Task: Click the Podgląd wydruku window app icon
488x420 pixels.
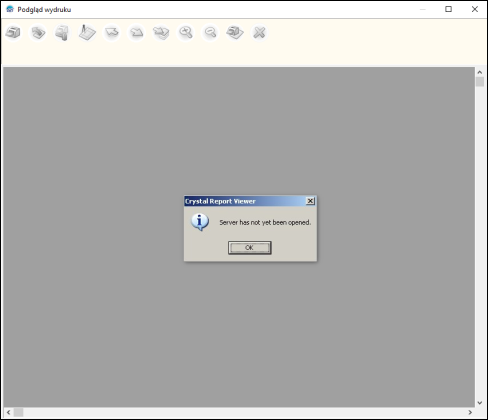Action: point(10,9)
